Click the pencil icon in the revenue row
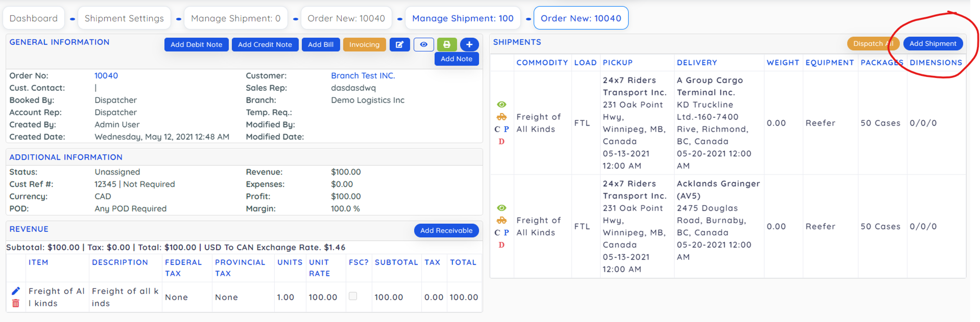The height and width of the screenshot is (322, 980). [16, 291]
